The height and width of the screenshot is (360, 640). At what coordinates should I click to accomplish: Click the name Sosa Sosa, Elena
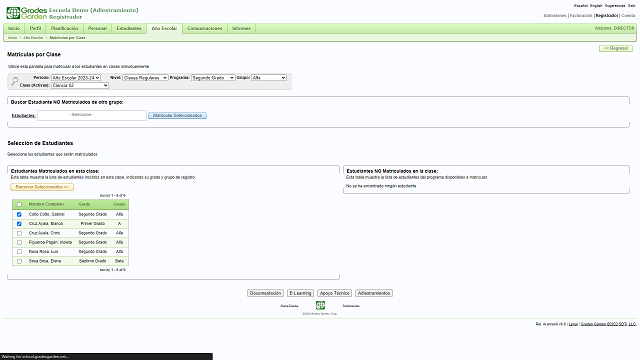[x=45, y=261]
